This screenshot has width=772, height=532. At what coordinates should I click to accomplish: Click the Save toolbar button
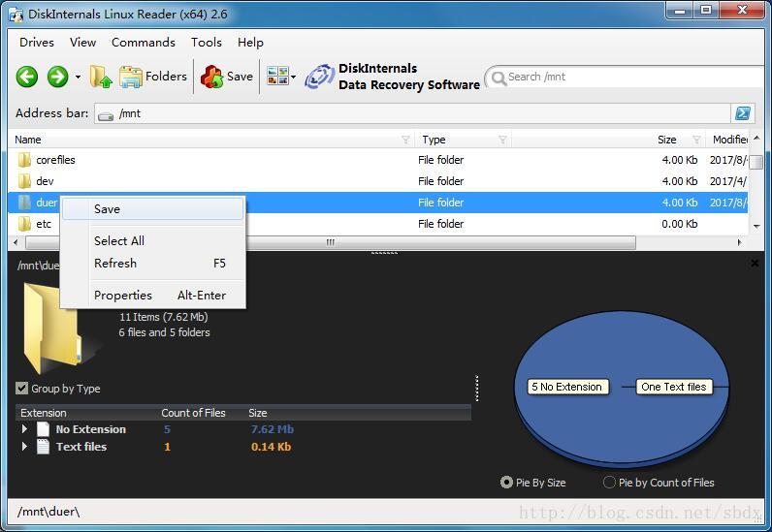(x=227, y=77)
